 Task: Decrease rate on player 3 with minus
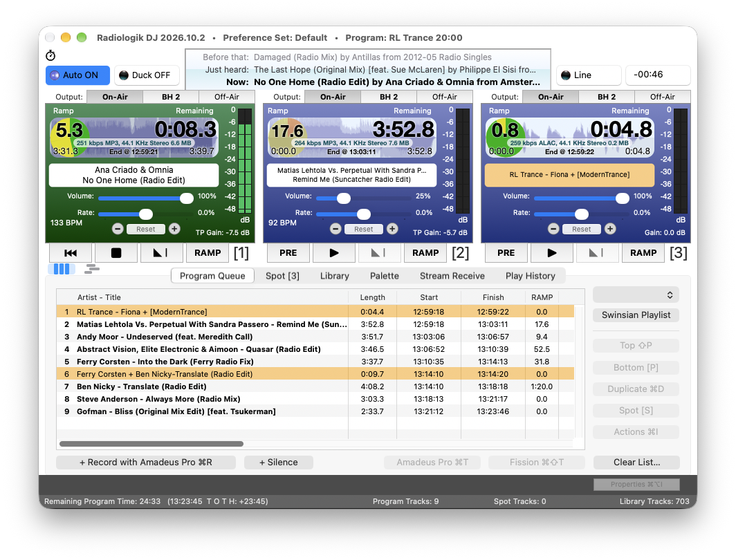point(553,229)
